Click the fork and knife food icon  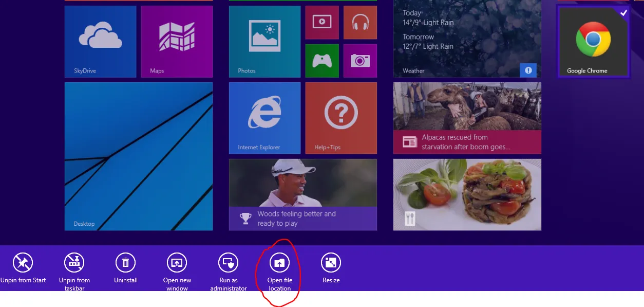pos(410,219)
